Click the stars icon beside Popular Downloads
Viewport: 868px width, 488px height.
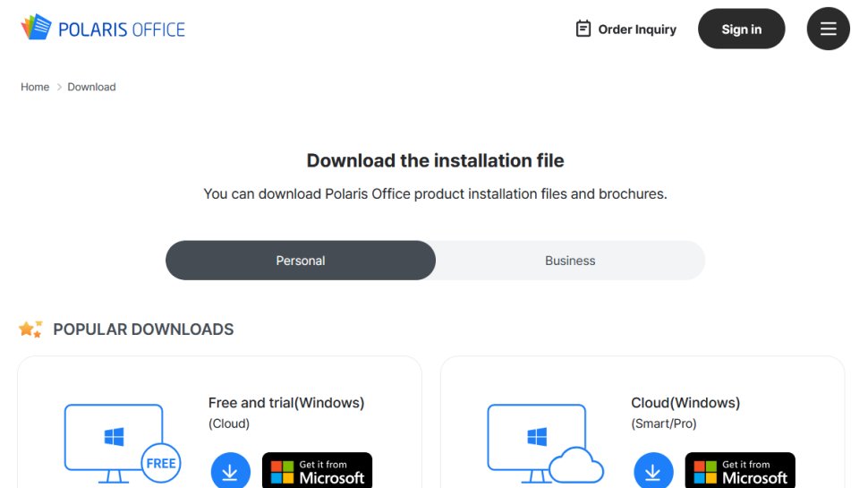tap(30, 329)
